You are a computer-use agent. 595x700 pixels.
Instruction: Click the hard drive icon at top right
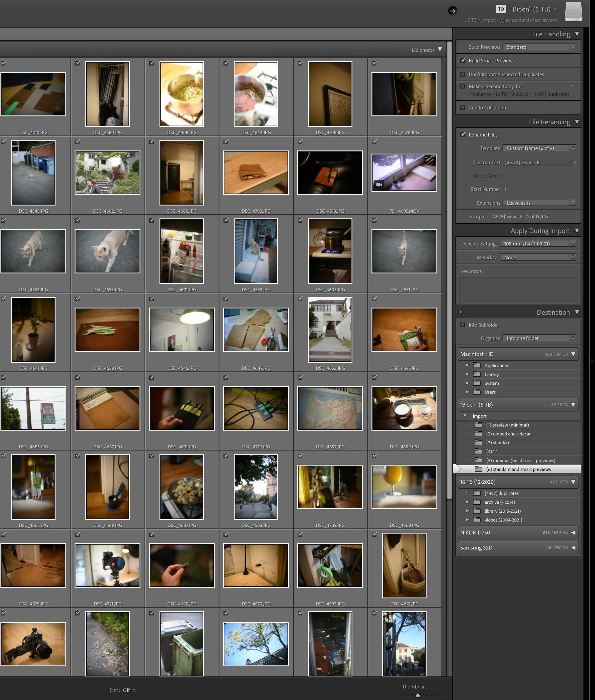[573, 11]
